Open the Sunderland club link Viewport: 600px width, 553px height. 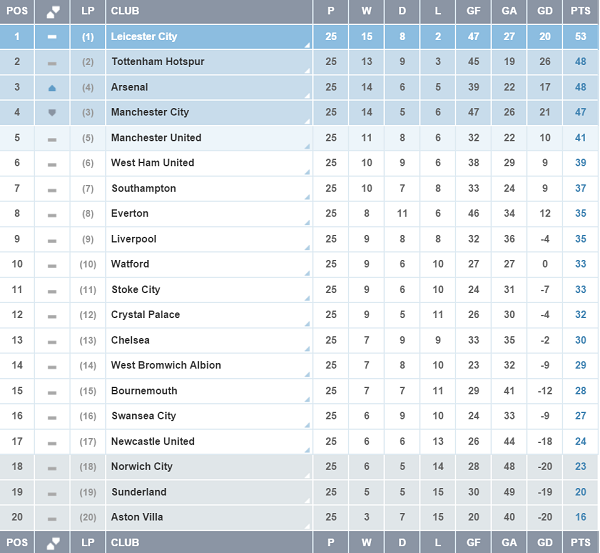pos(137,492)
